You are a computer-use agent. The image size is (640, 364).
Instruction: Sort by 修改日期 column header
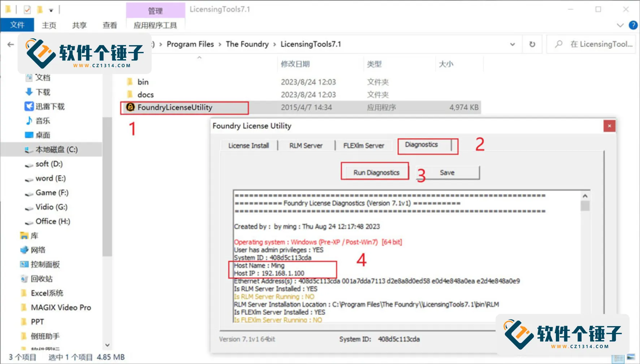pos(295,64)
